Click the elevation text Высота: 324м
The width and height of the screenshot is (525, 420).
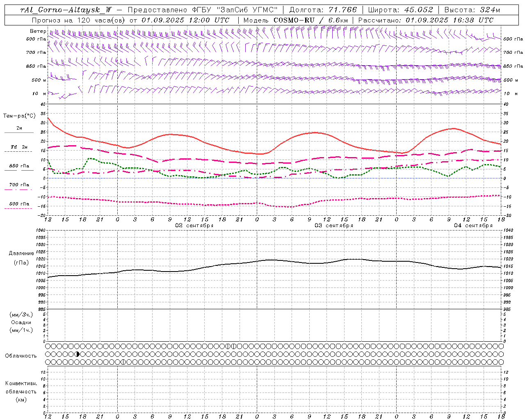(x=472, y=10)
